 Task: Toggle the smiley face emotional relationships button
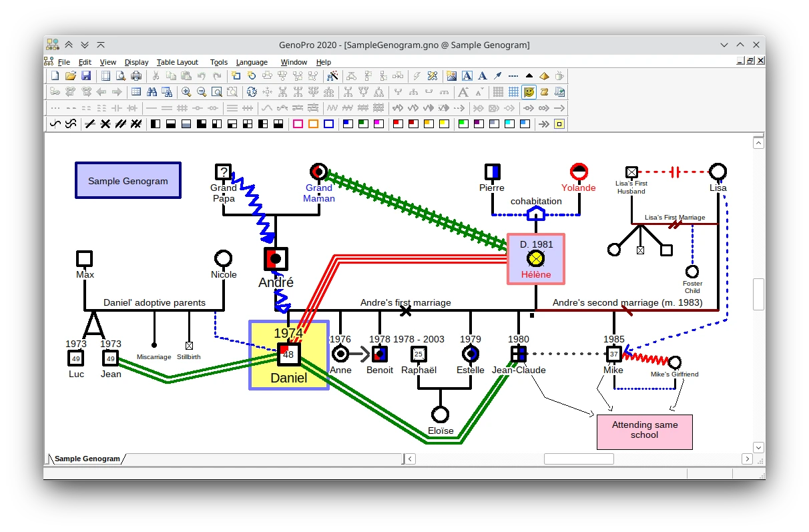pos(529,91)
